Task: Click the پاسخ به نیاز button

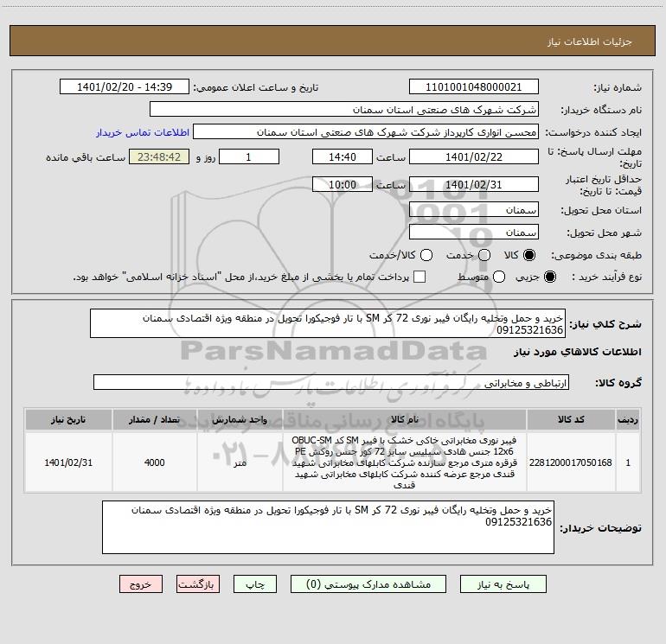Action: (503, 584)
